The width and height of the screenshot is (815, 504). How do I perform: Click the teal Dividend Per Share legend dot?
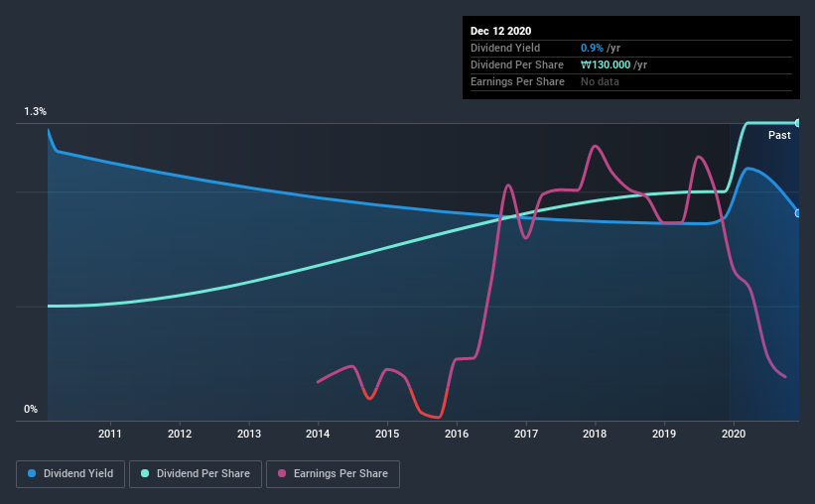click(145, 473)
